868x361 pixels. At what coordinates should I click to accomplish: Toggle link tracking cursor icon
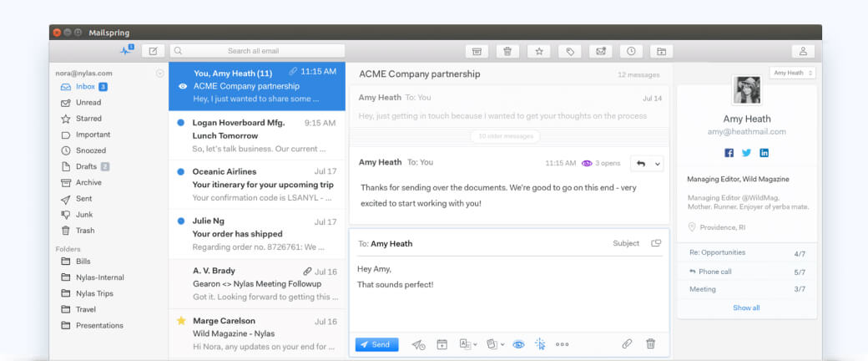(540, 344)
